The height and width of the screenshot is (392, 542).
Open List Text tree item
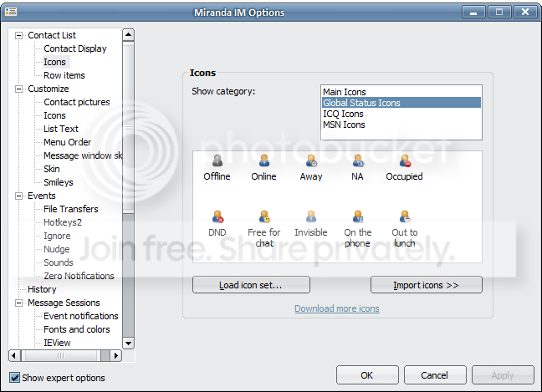(x=61, y=129)
